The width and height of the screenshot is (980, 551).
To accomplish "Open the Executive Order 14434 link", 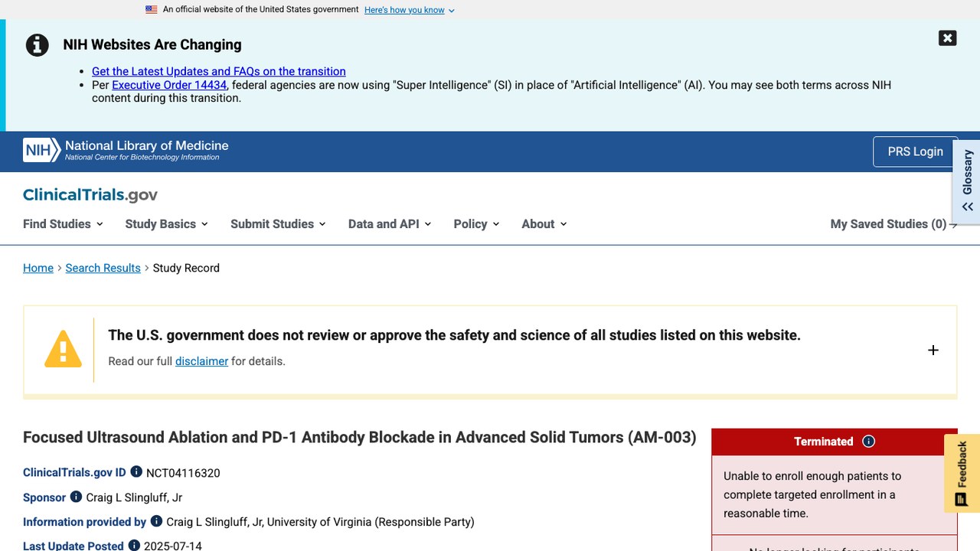I will click(169, 85).
